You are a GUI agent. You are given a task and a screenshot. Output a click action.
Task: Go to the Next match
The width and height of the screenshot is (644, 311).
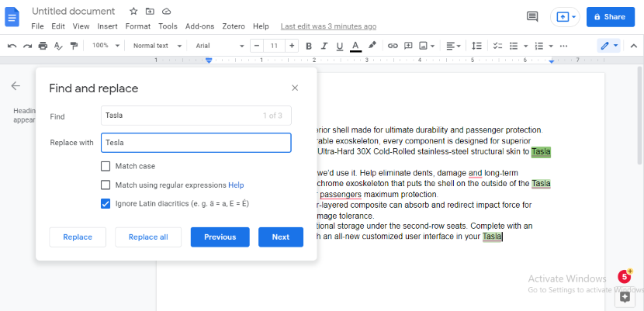coord(281,237)
